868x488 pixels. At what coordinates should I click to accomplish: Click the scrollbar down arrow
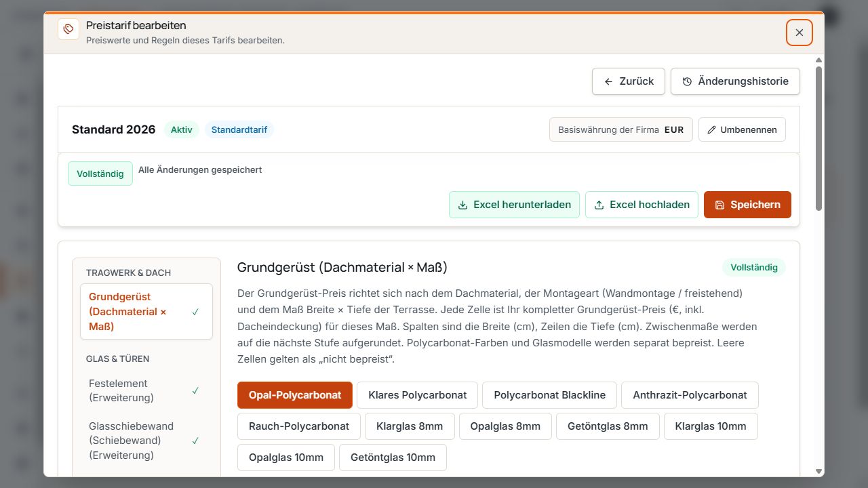(x=818, y=471)
